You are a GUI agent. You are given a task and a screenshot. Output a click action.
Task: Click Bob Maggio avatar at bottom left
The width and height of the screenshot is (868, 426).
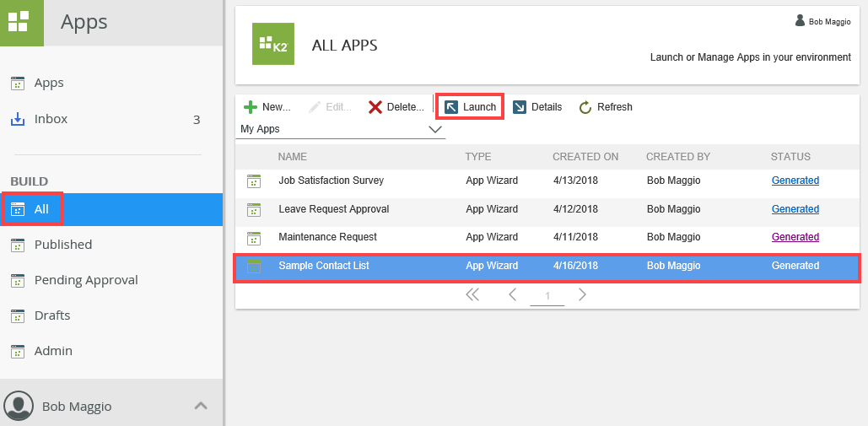(x=19, y=406)
